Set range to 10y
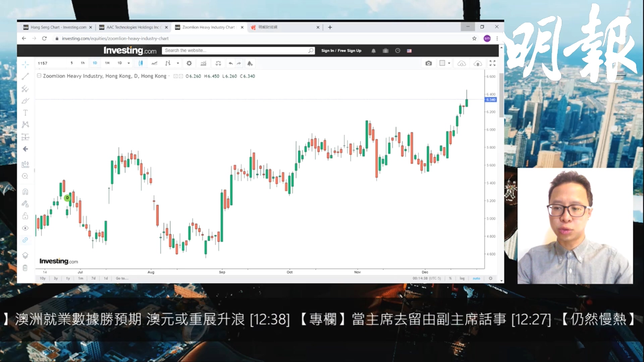Viewport: 644px width, 362px height. (43, 278)
